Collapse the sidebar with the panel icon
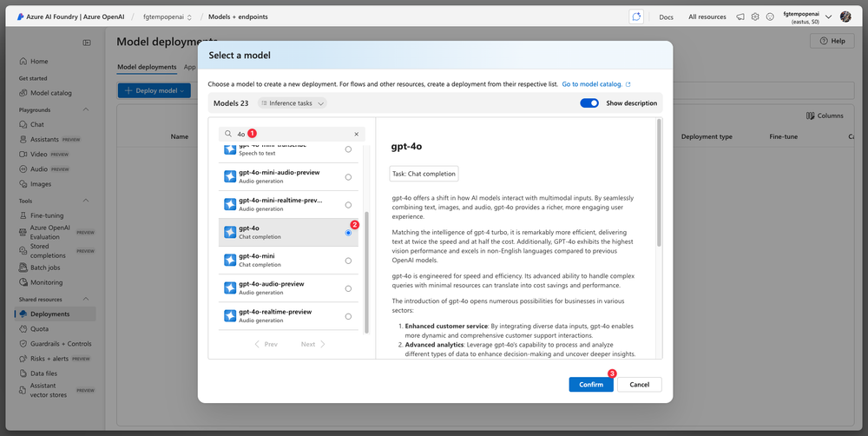868x436 pixels. point(87,43)
